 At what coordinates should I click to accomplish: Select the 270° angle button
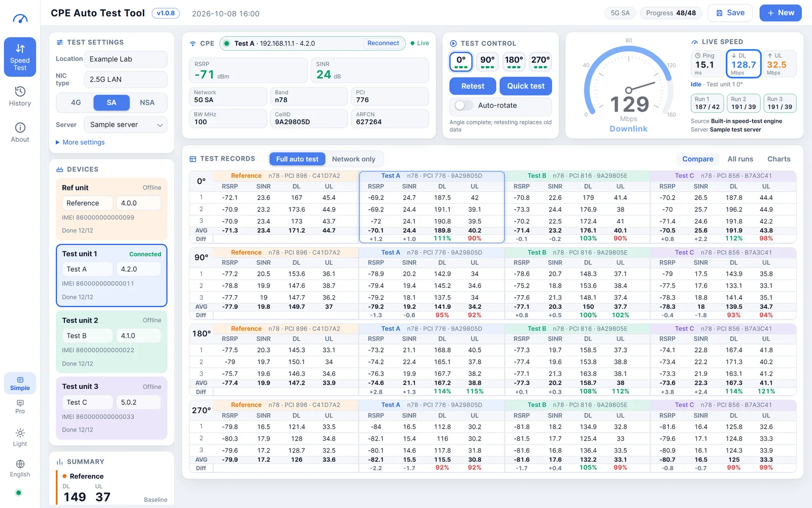pos(540,62)
